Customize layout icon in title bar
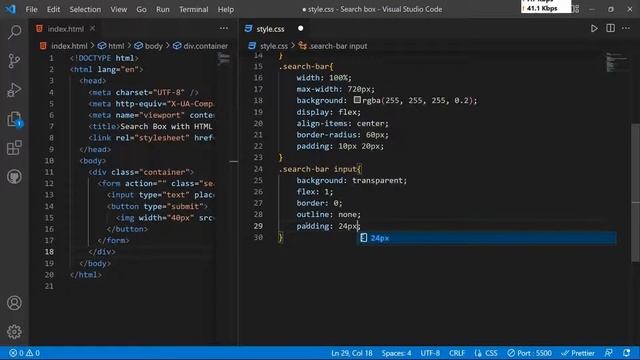This screenshot has width=640, height=360. tap(576, 9)
